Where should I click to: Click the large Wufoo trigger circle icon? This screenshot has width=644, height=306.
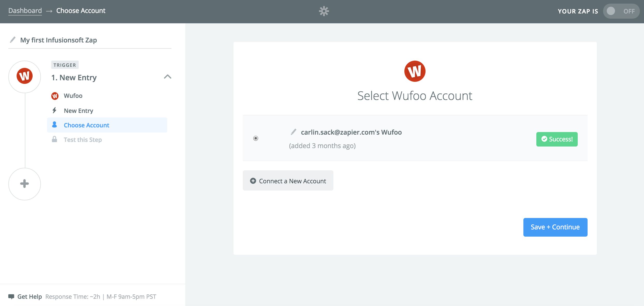tap(25, 77)
